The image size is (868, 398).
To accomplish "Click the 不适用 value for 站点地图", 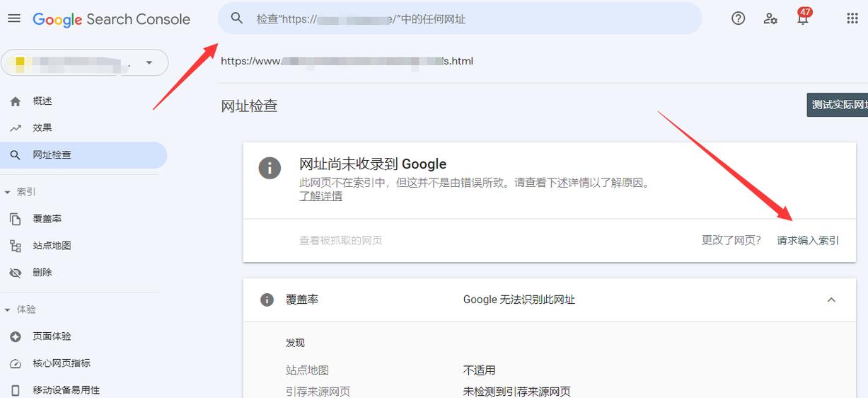I will [480, 370].
